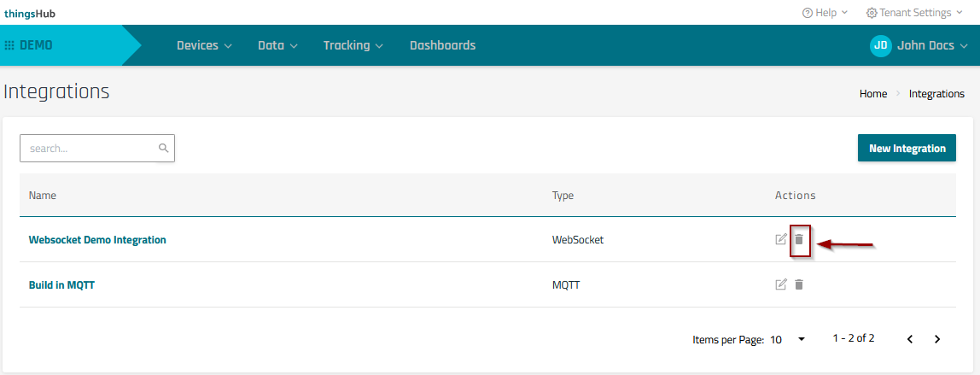Click the JD user avatar
The image size is (980, 375).
click(x=880, y=46)
